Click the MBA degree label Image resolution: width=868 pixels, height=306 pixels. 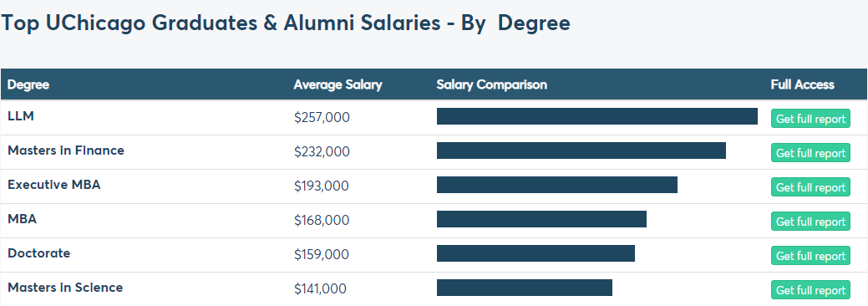click(x=23, y=219)
